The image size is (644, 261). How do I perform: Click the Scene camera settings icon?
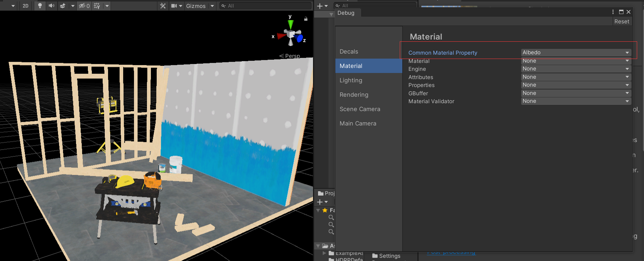pos(174,6)
